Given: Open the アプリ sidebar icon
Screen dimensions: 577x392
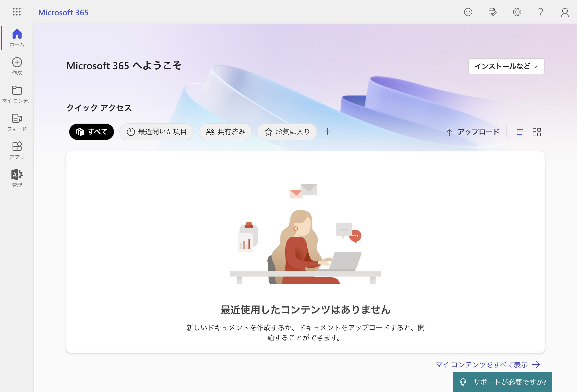Looking at the screenshot, I should pyautogui.click(x=17, y=146).
